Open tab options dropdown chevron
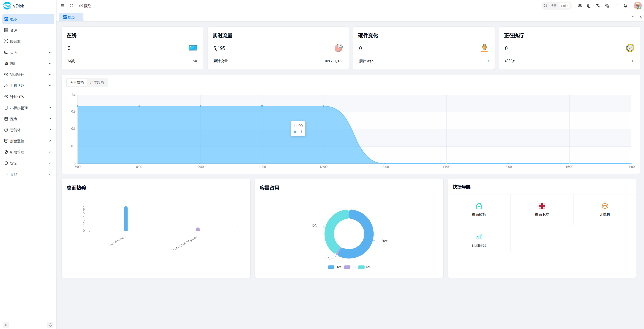The image size is (644, 329). coord(633,17)
